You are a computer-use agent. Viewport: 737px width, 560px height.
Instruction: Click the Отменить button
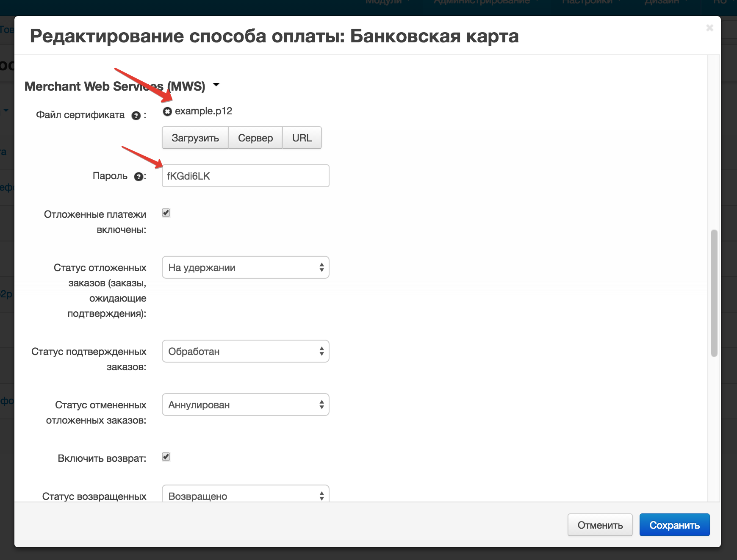[x=600, y=525]
